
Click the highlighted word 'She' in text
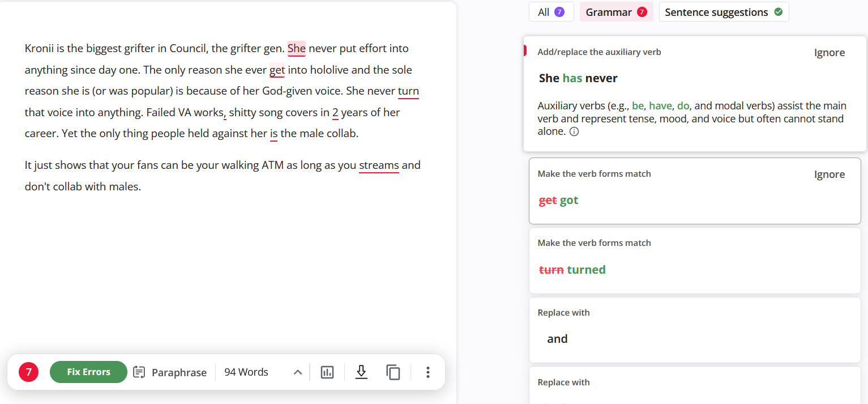(x=296, y=49)
